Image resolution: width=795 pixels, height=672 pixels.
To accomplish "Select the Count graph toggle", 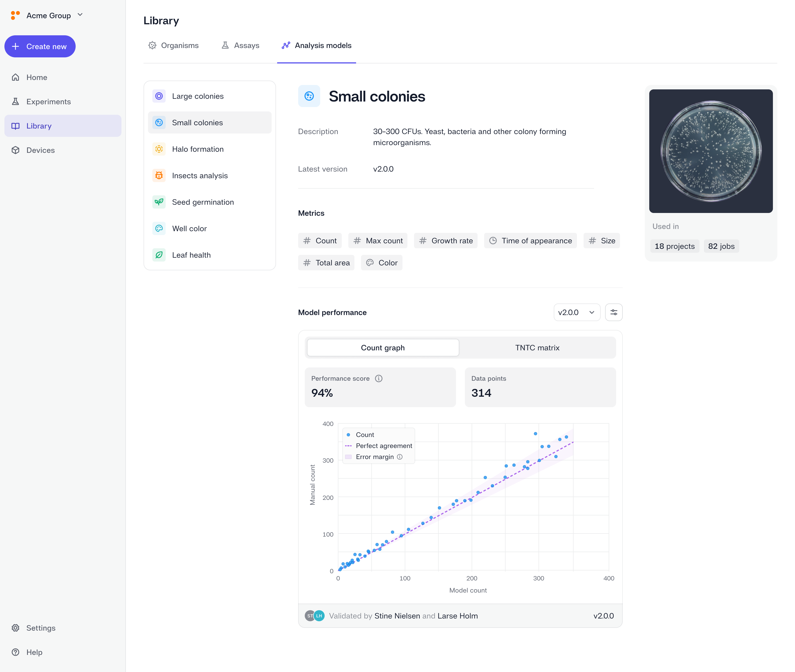I will (383, 348).
